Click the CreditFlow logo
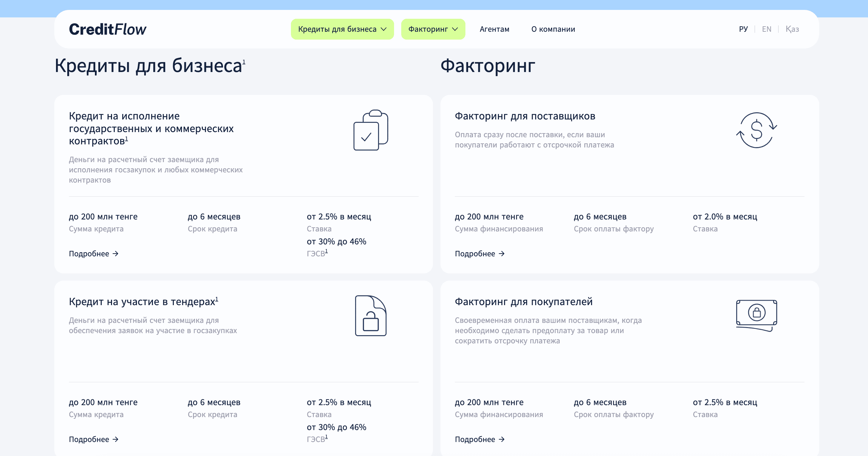This screenshot has height=456, width=868. (108, 29)
